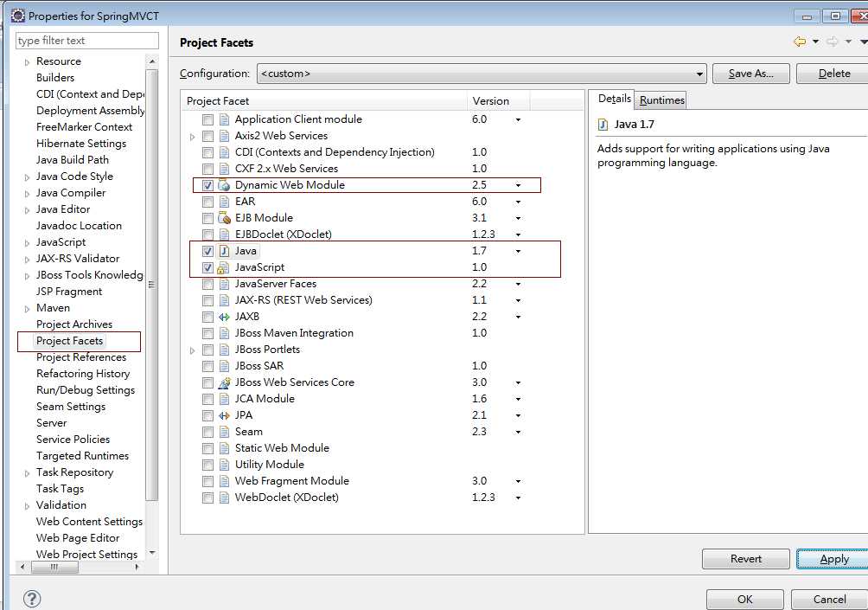The height and width of the screenshot is (610, 868).
Task: Click the JPA facet icon
Action: [x=224, y=415]
